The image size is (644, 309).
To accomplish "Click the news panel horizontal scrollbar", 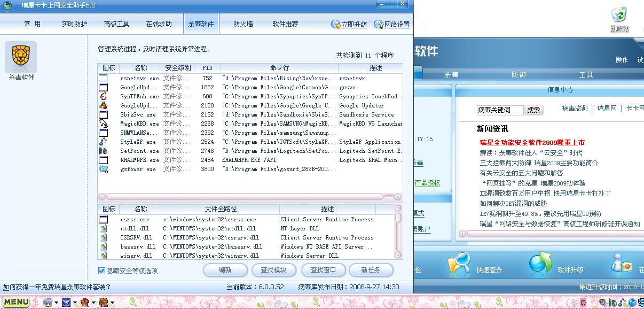I will 553,234.
